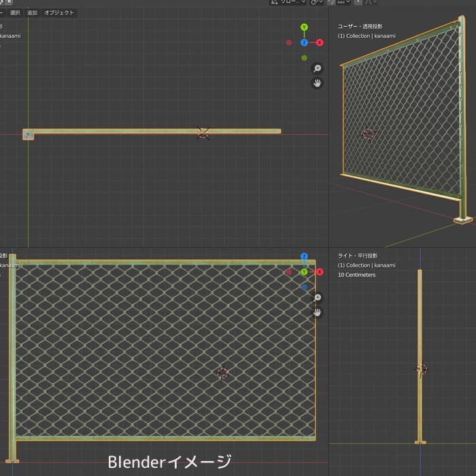476x476 pixels.
Task: Click the negative X gizmo dot in top view
Action: click(x=289, y=42)
